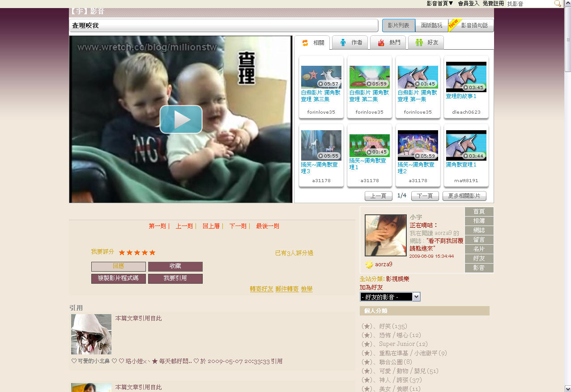
Task: Open 相簿 in profile menu
Action: [479, 221]
